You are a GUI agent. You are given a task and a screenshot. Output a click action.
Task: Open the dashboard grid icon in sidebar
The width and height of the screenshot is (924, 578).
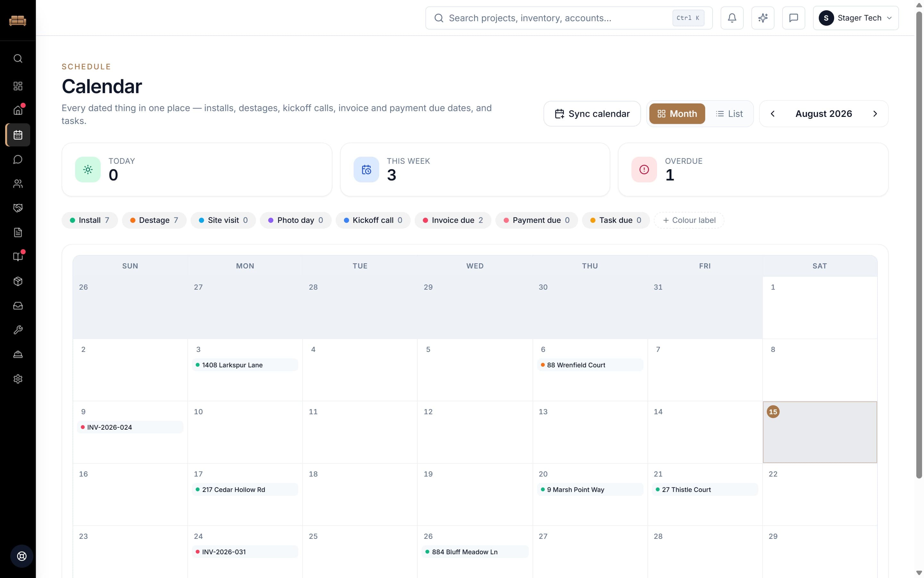click(x=18, y=86)
